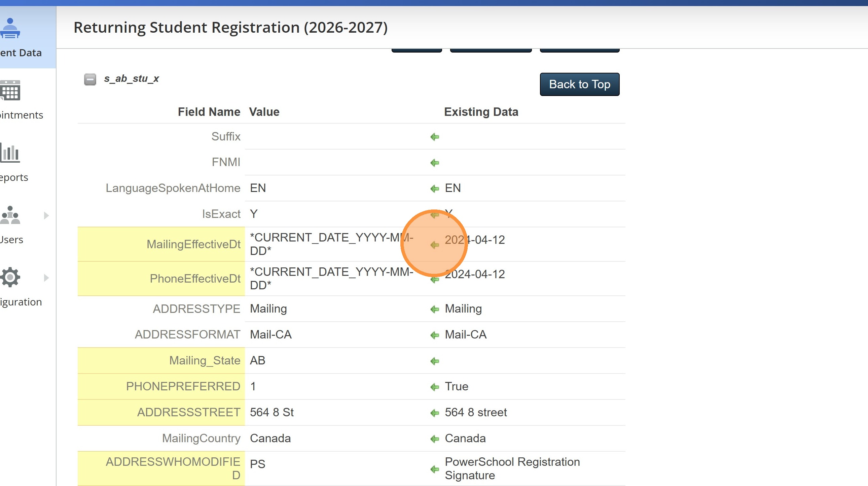Click the green arrow beside FNMI
Viewport: 868px width, 486px height.
tap(435, 163)
